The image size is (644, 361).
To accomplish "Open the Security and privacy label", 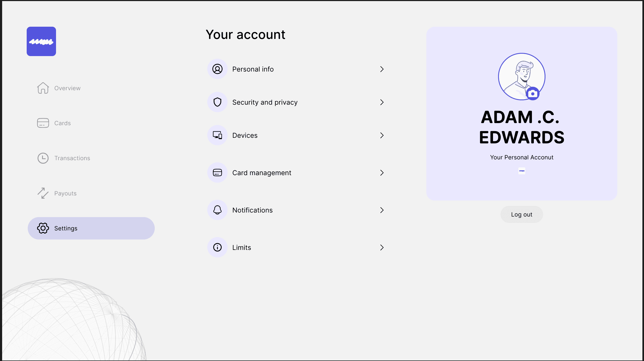I will pyautogui.click(x=265, y=102).
